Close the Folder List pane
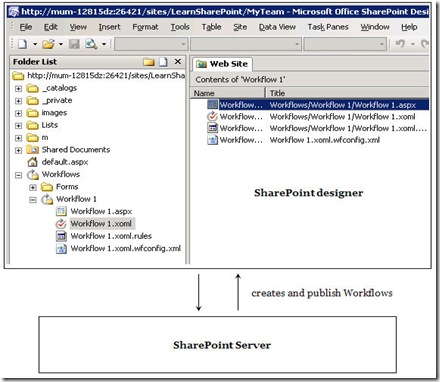 click(178, 61)
